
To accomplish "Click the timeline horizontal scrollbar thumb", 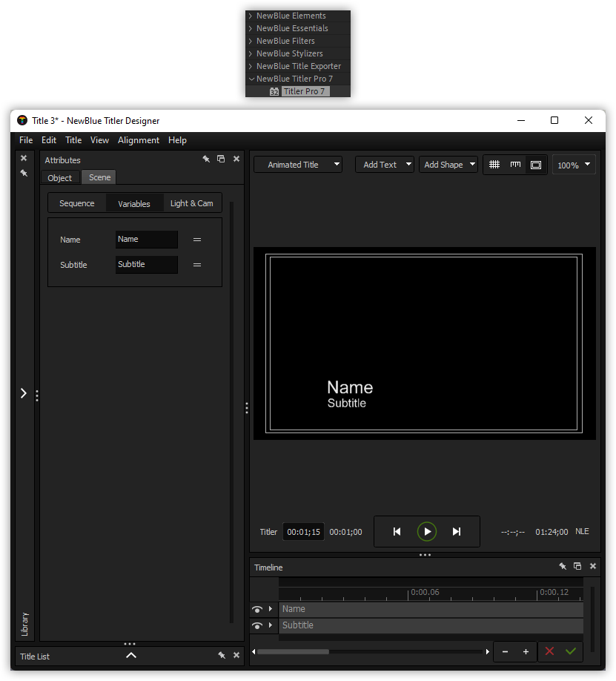I will tap(293, 651).
